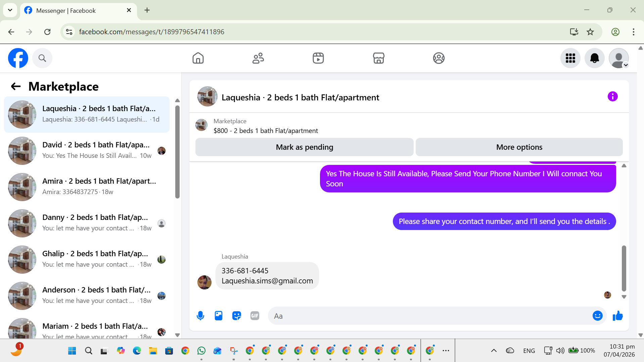Image resolution: width=644 pixels, height=362 pixels.
Task: Open File Explorer from the taskbar
Action: tap(153, 351)
